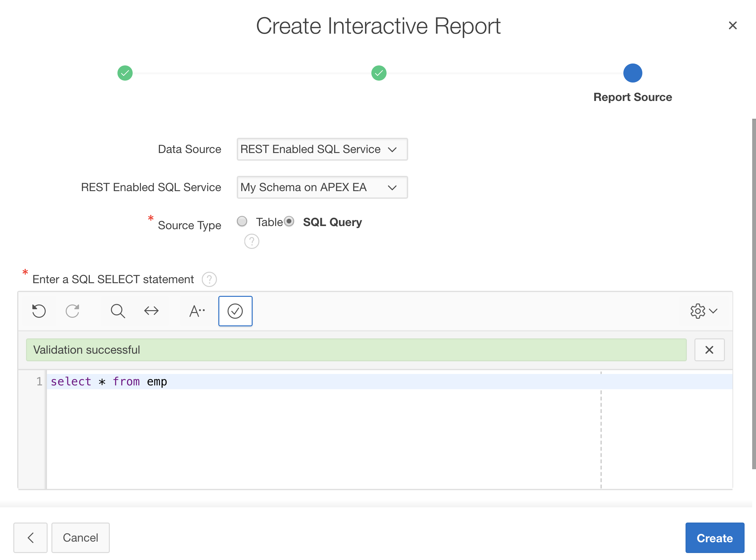The image size is (756, 560).
Task: Go to second completed wizard step
Action: [x=379, y=73]
